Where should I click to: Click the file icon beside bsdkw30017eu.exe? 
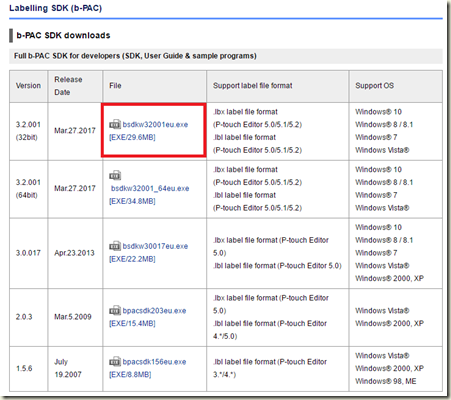pyautogui.click(x=115, y=246)
